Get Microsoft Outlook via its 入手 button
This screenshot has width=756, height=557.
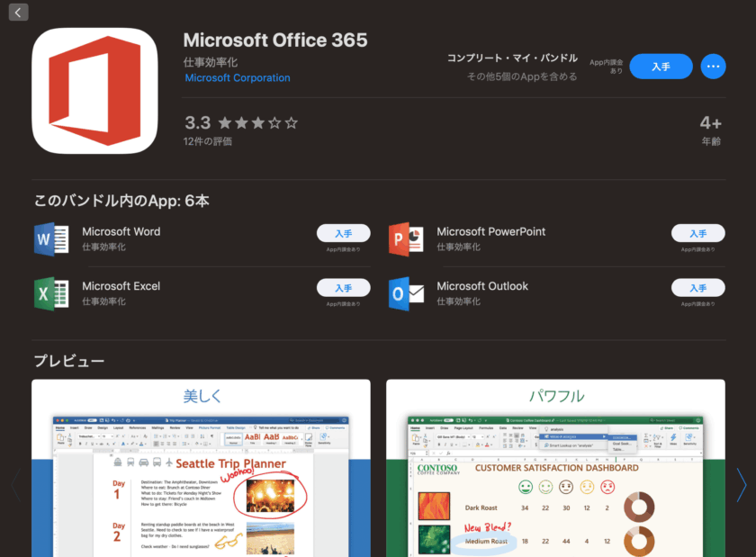(697, 288)
